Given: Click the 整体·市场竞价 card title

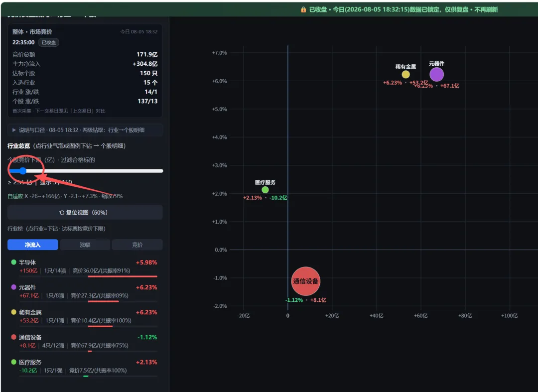Looking at the screenshot, I should tap(32, 31).
